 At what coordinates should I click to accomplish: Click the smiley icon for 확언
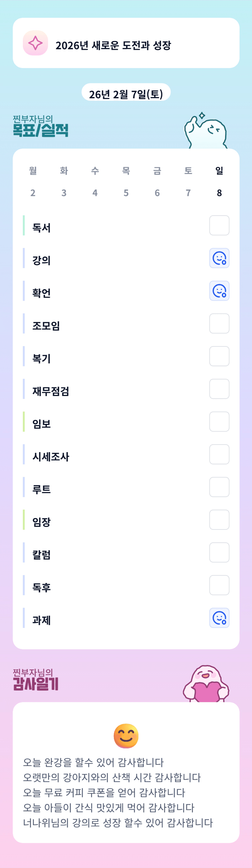click(219, 291)
